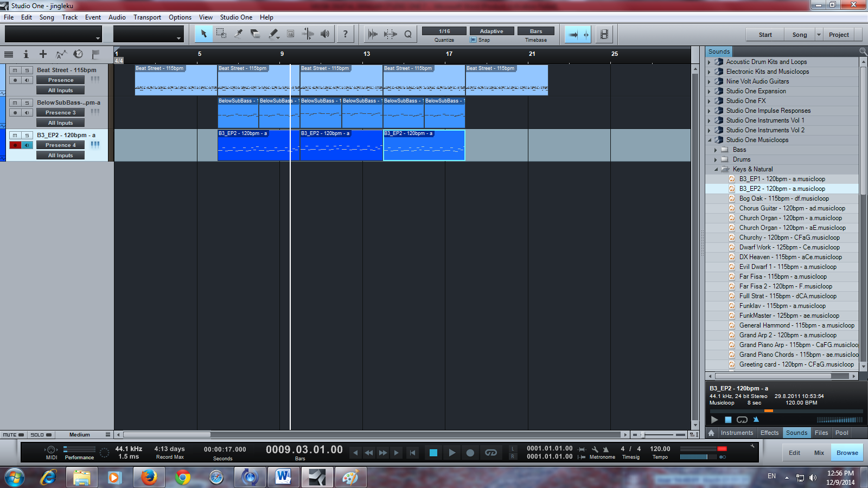Switch to the Instruments browser tab
This screenshot has height=488, width=868.
[737, 433]
